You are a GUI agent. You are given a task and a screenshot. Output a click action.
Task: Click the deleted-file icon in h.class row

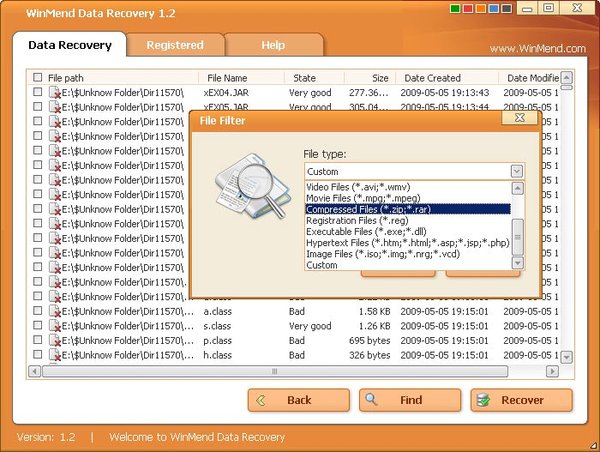tap(55, 355)
